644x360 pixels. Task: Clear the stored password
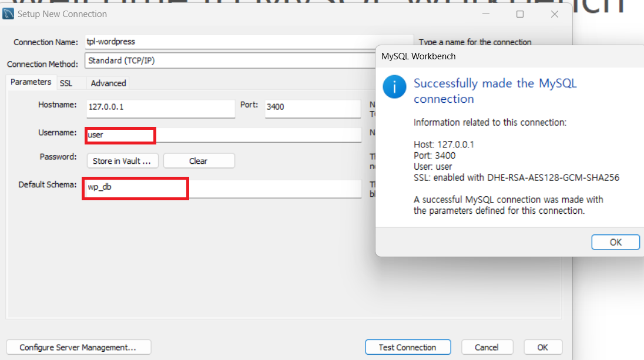pos(199,161)
